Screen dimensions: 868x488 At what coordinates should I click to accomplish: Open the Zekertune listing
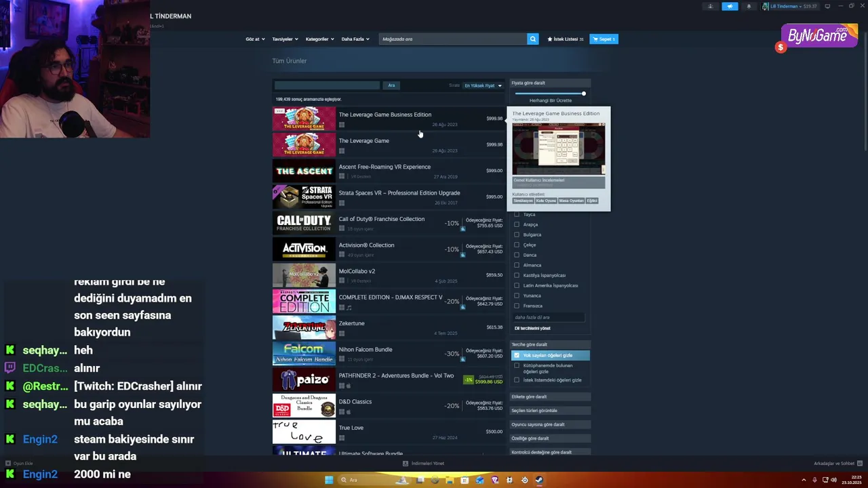point(389,327)
